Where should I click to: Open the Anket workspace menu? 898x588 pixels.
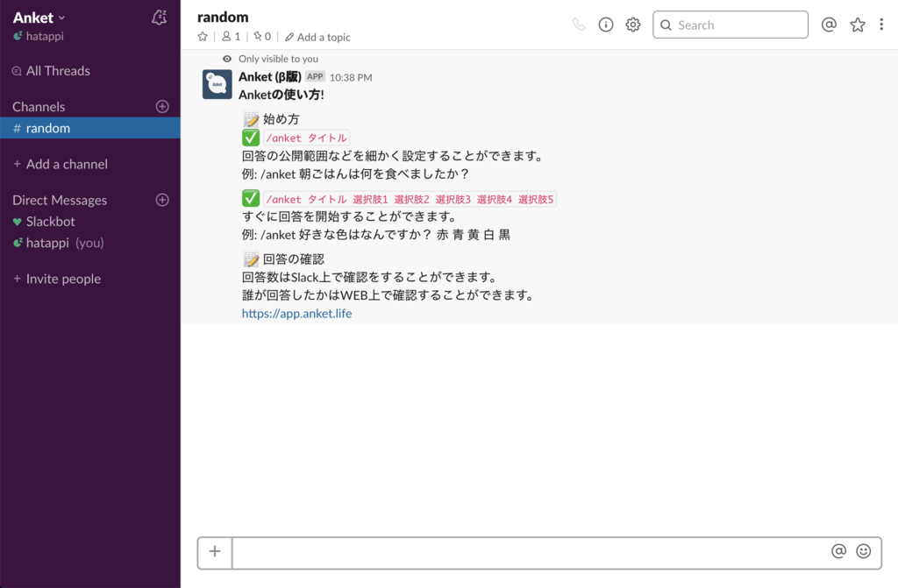pos(39,18)
